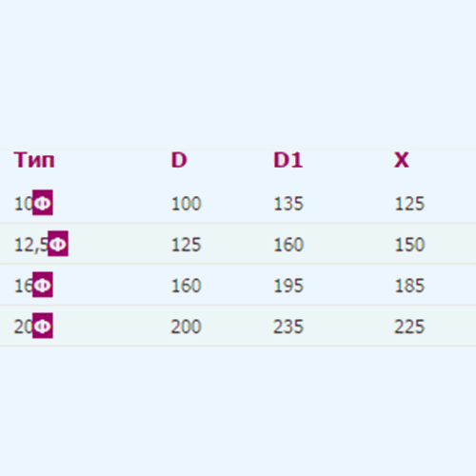Select the D1 value 235 cell
Viewport: 476px width, 476px height.
[x=288, y=327]
